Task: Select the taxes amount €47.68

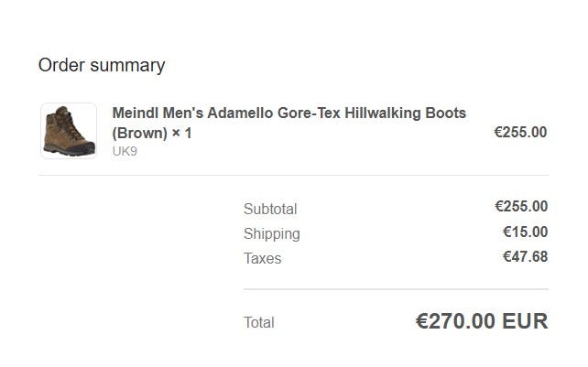Action: click(x=525, y=257)
